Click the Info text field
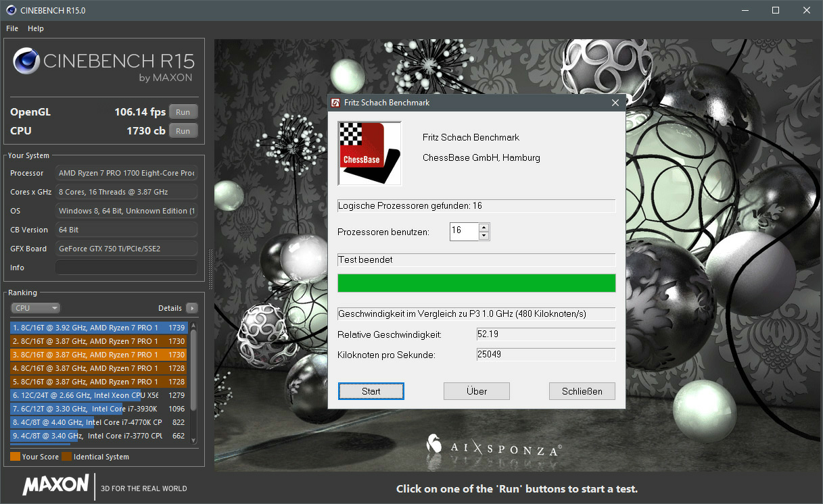 (126, 268)
